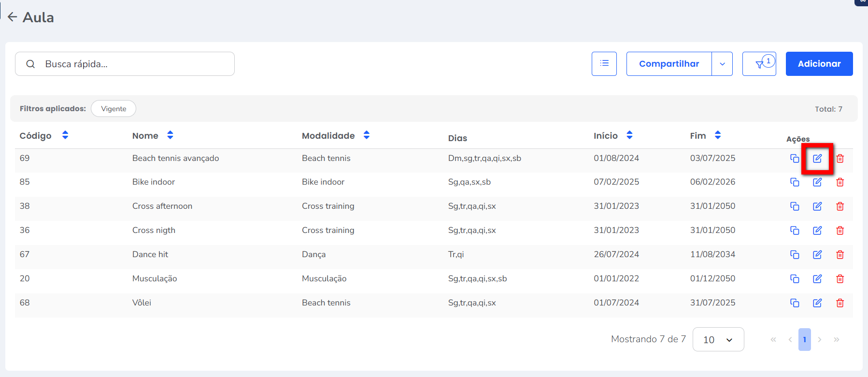
Task: Select the Vôlei name cell
Action: pos(142,303)
